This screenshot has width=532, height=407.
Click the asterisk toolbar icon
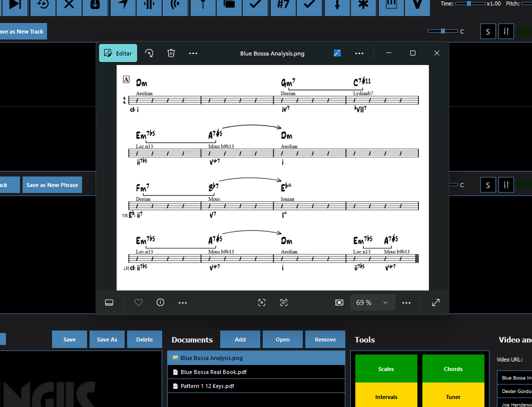tap(364, 4)
